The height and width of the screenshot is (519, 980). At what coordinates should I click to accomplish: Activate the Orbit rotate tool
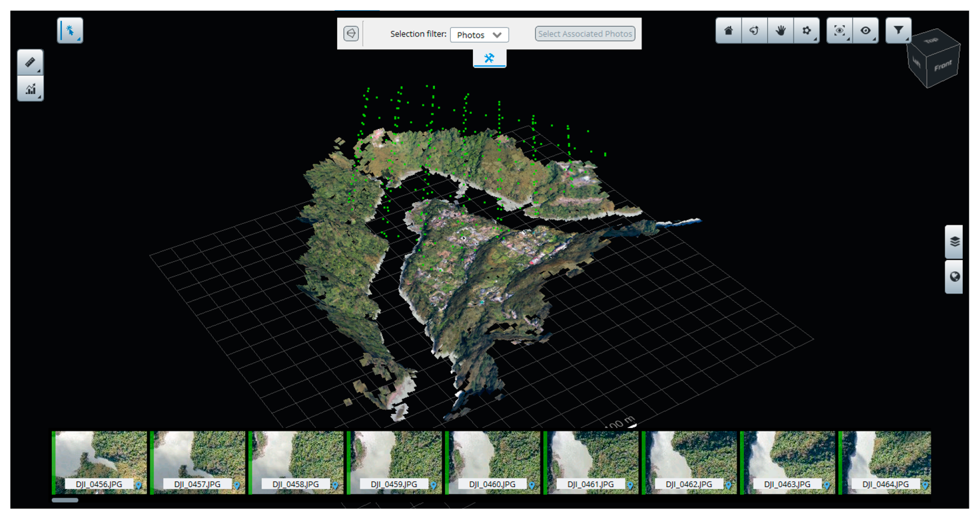coord(754,31)
